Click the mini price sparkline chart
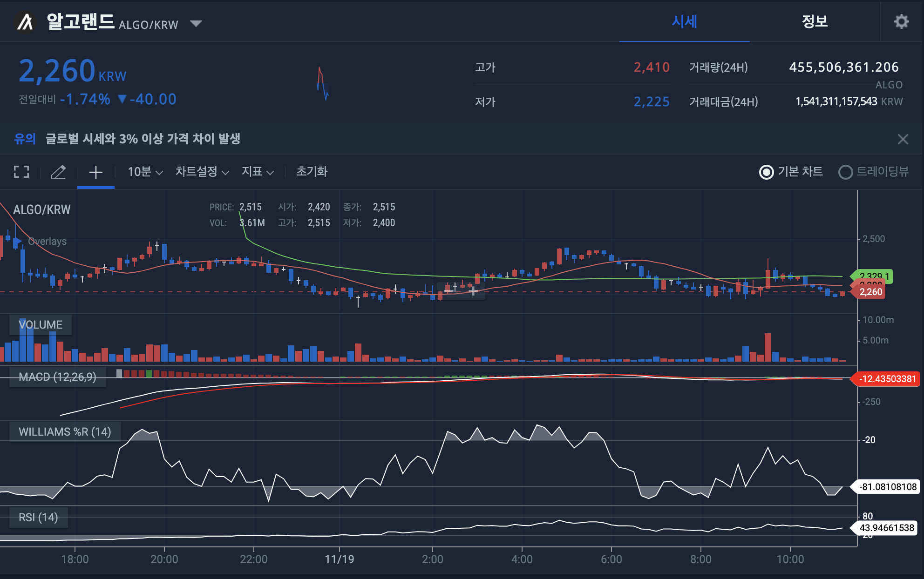 click(322, 84)
